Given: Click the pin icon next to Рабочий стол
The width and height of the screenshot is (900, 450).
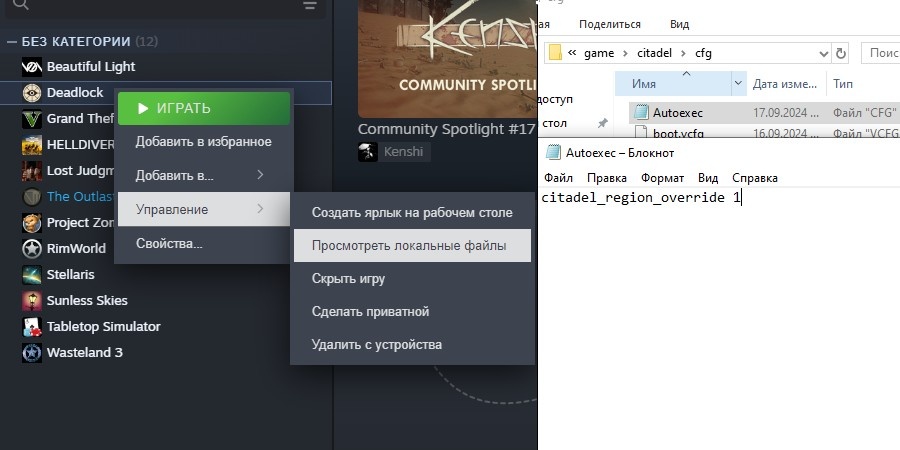Looking at the screenshot, I should (602, 123).
